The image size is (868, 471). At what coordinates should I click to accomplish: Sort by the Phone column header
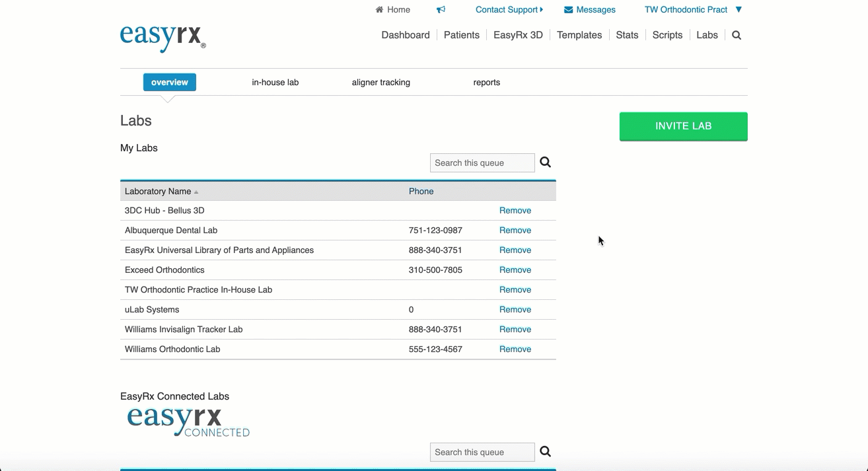421,192
